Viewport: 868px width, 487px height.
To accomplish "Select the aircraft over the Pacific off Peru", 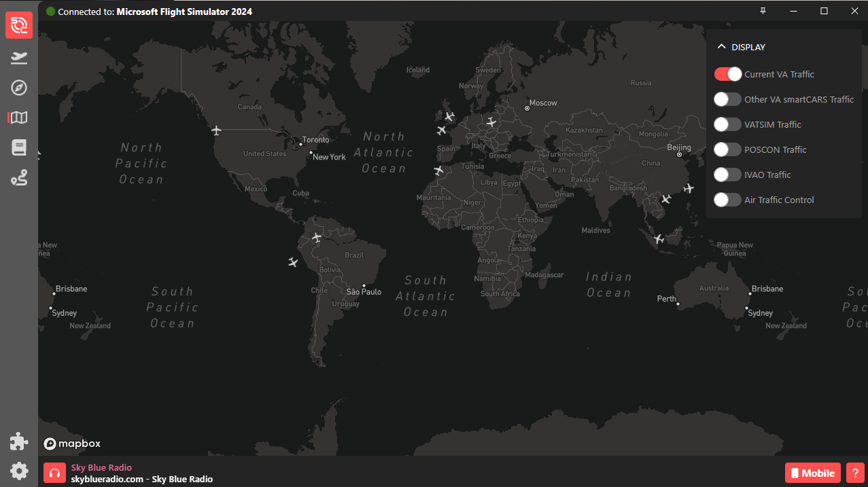I will pos(293,262).
